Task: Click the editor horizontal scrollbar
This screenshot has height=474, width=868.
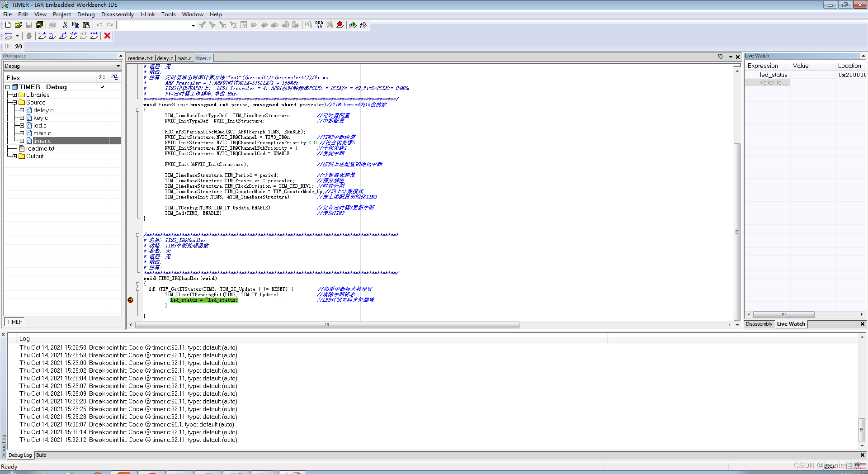Action: 327,325
